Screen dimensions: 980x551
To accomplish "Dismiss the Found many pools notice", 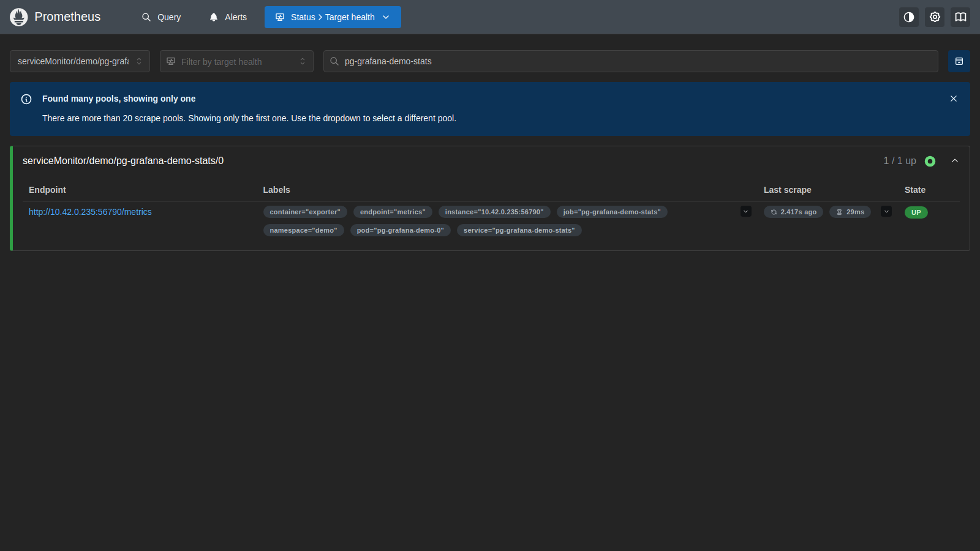I will (954, 99).
